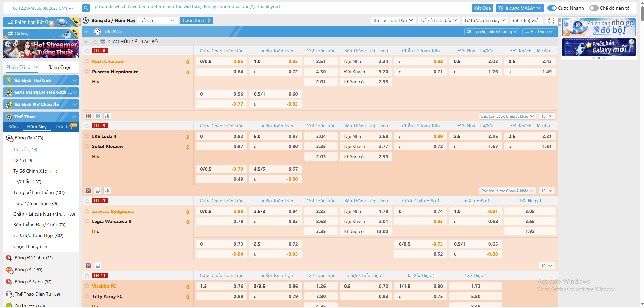Viewport: 644px width, 308px height.
Task: Enable the Chế độ nền tối dark mode
Action: 594,8
